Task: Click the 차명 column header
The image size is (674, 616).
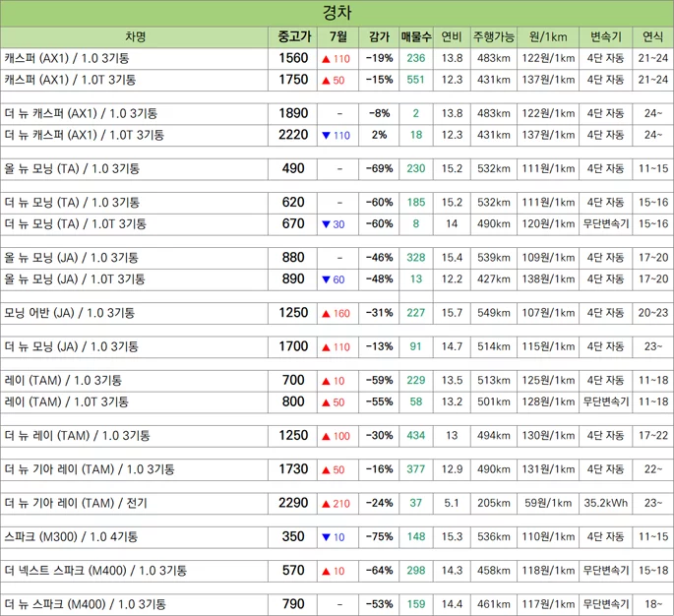Action: [135, 37]
